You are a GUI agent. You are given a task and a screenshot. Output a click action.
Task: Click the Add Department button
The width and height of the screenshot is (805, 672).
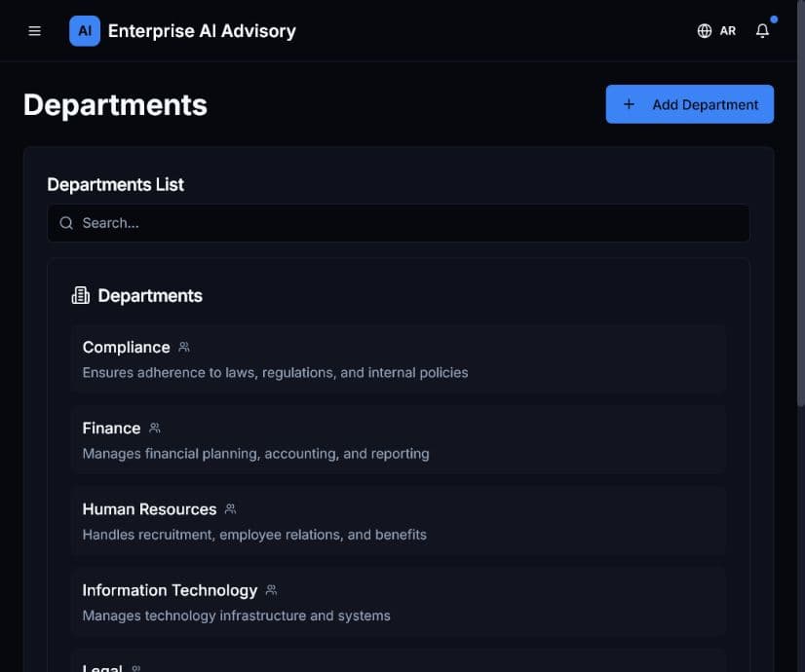click(689, 104)
